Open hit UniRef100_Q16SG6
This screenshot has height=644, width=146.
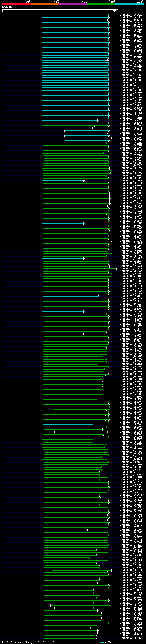(131, 228)
